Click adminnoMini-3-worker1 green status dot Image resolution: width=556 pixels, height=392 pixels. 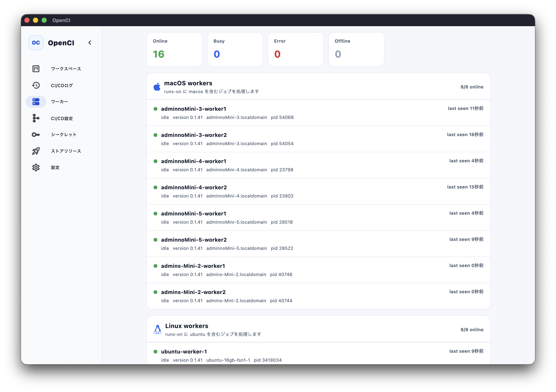155,109
